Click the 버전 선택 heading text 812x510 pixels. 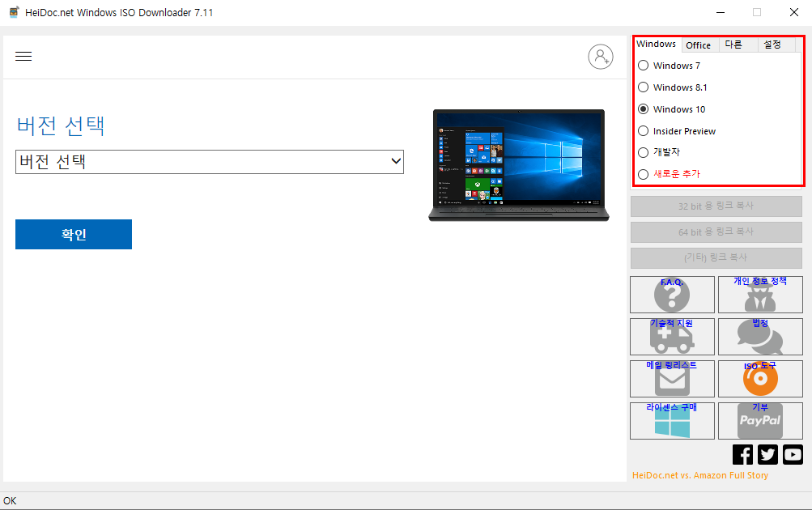[61, 125]
